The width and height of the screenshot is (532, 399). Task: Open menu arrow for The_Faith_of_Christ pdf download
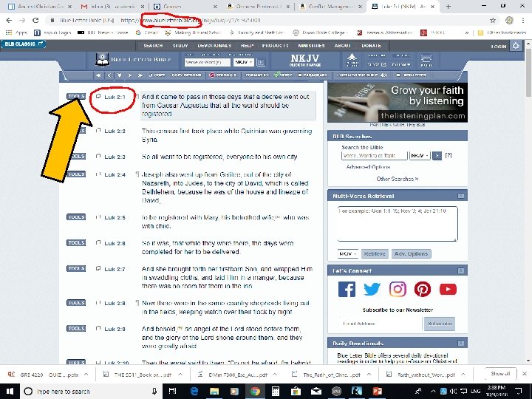369,375
